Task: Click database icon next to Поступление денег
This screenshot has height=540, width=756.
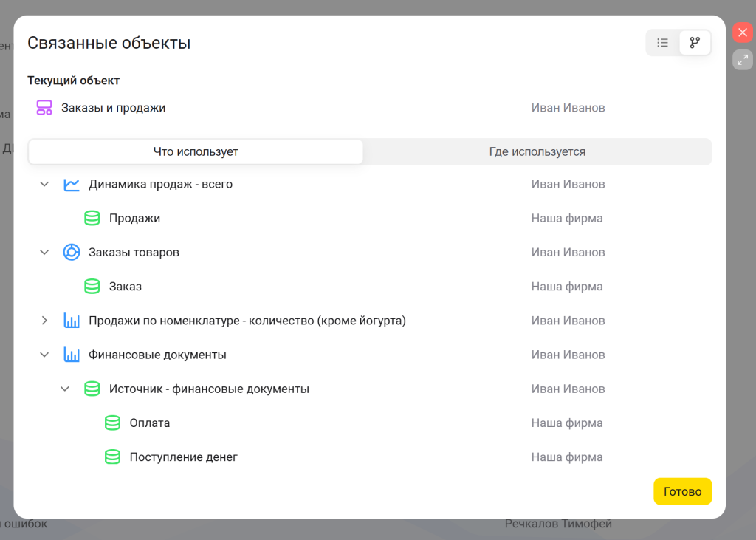Action: pos(112,457)
